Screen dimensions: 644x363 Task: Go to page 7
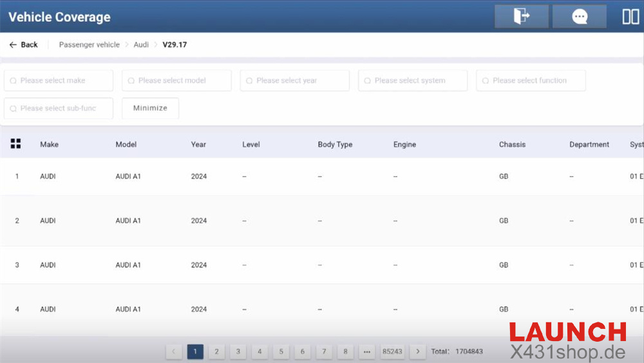click(324, 351)
